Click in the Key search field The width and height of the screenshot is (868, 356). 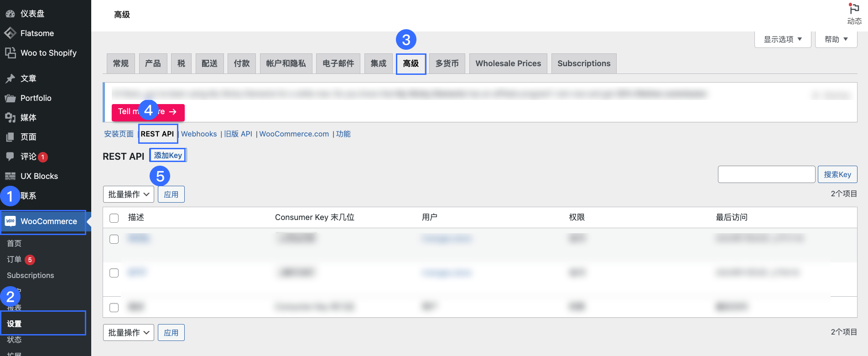click(x=766, y=174)
